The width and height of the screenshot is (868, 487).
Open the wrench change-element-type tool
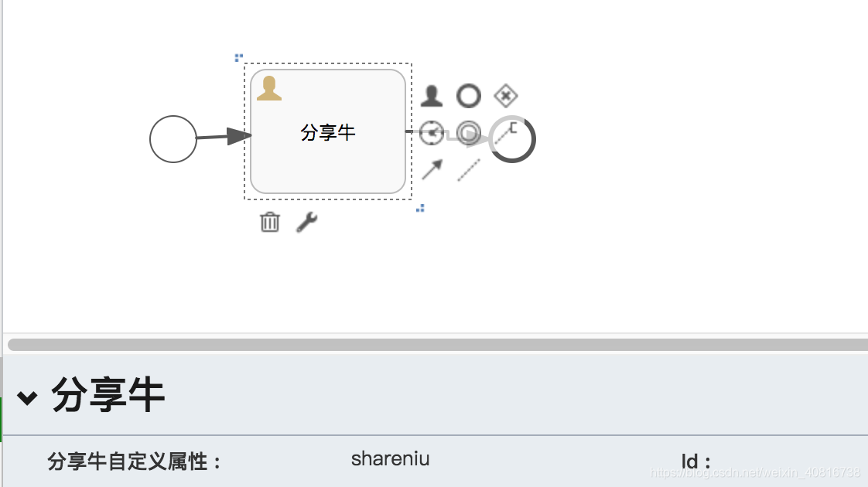pyautogui.click(x=306, y=223)
